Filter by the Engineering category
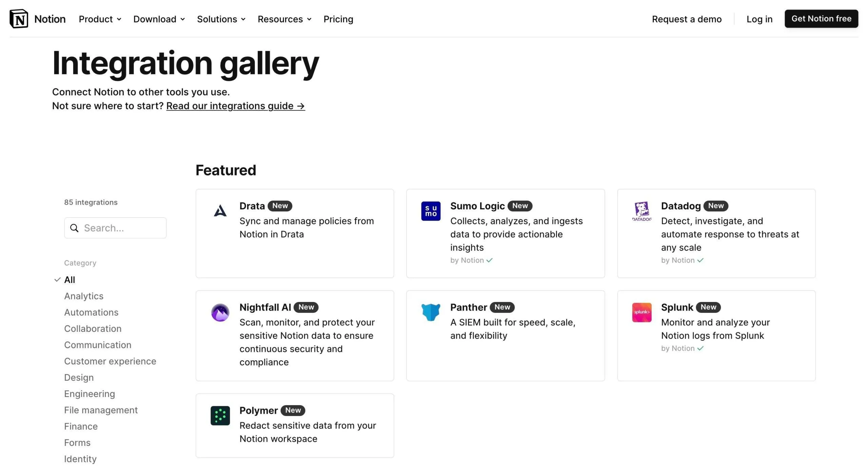 (90, 394)
